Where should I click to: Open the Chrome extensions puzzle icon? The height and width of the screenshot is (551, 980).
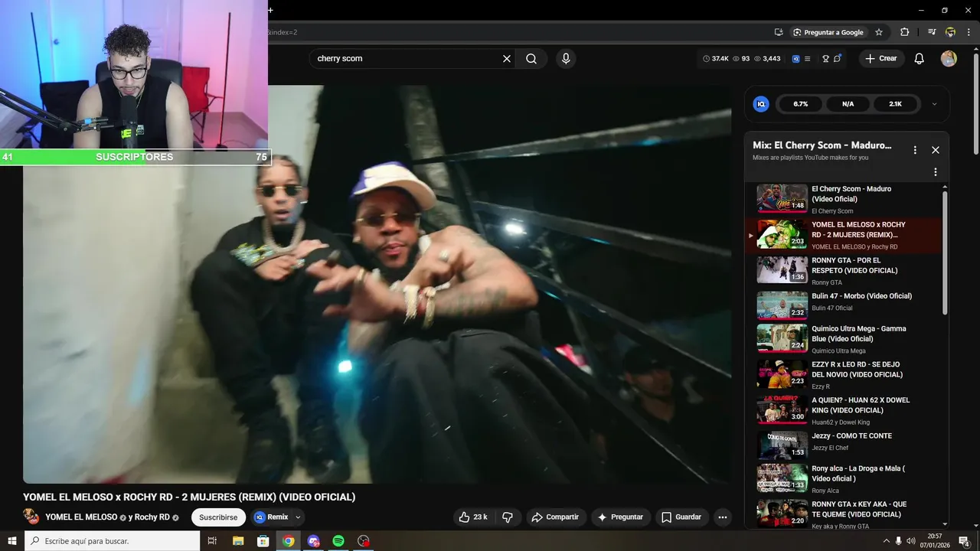tap(905, 32)
